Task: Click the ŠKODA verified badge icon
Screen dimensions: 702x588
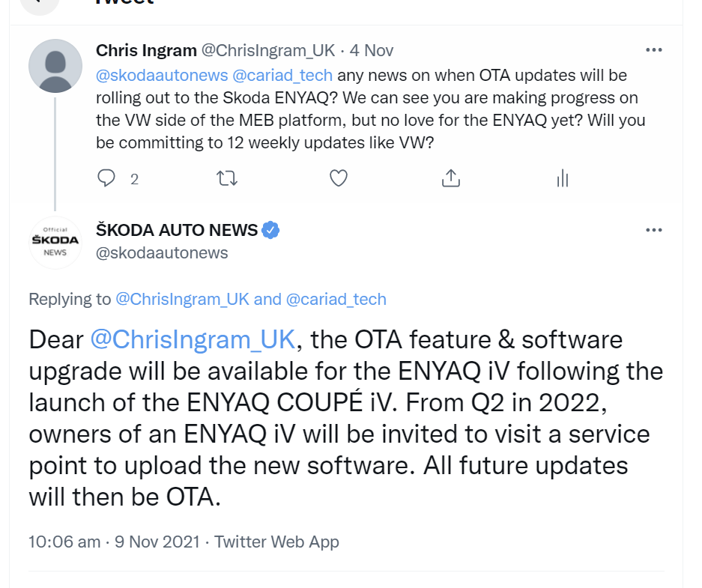Action: [271, 230]
